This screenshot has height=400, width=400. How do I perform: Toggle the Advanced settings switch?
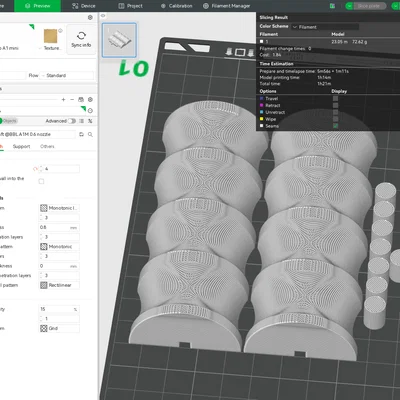coord(72,121)
